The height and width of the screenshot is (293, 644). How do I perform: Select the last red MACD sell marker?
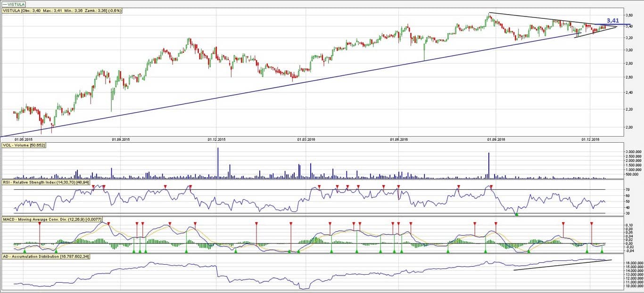[591, 223]
